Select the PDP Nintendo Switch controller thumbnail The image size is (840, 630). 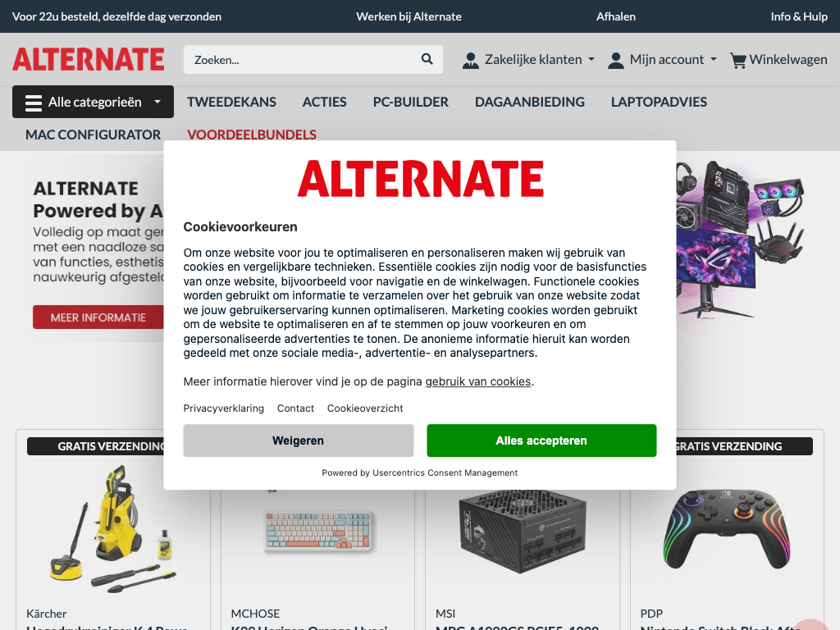[727, 531]
